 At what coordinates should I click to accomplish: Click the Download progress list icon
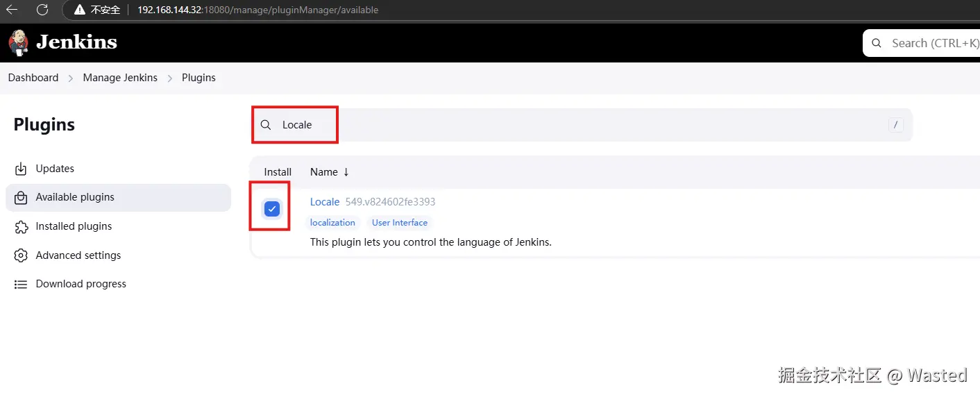pyautogui.click(x=21, y=284)
